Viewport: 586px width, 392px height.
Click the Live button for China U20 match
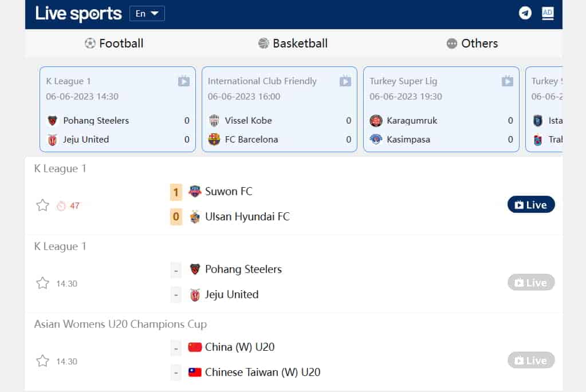[x=530, y=361]
